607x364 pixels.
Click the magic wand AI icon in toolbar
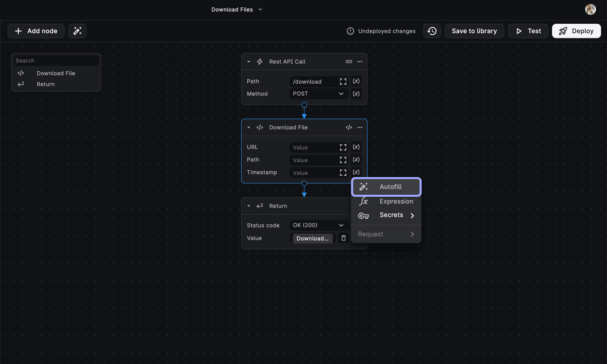(77, 31)
